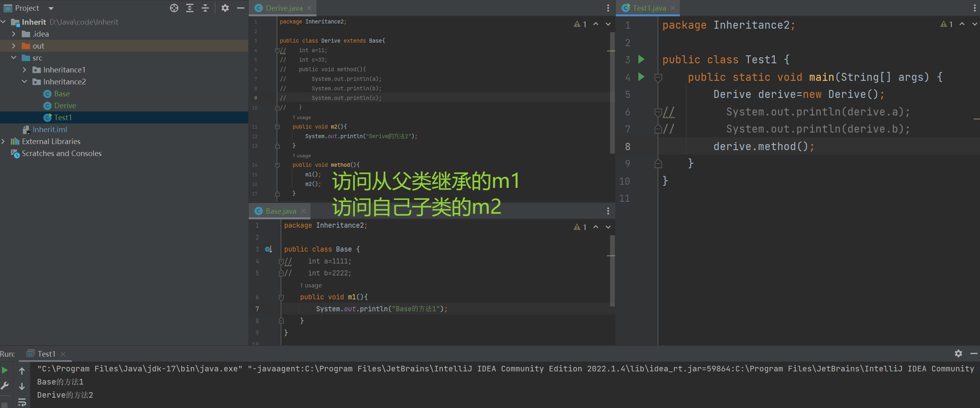
Task: Collapse the m2 method fold in Derive.java
Action: pyautogui.click(x=277, y=127)
